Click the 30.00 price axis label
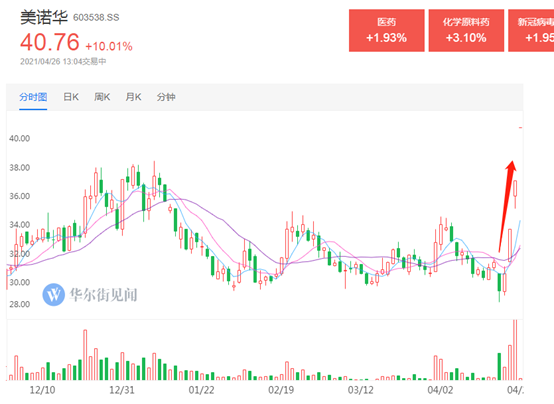Viewport: 554px width, 404px height. coord(19,282)
